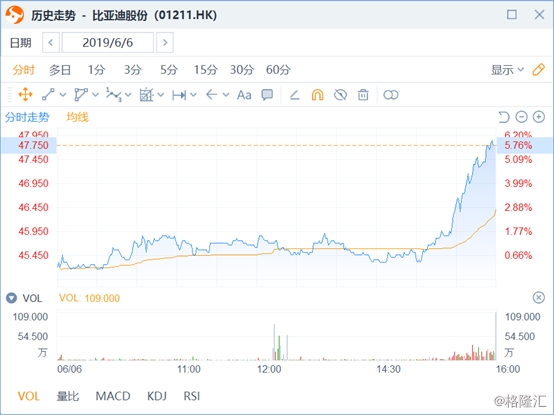Select the line segment drawing tool
Screen dimensions: 554x415
48,95
